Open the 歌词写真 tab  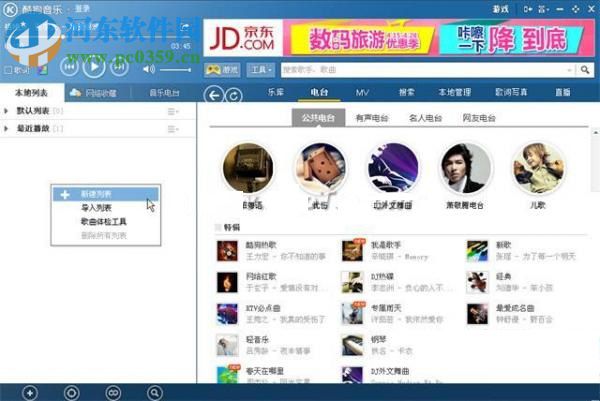[511, 92]
